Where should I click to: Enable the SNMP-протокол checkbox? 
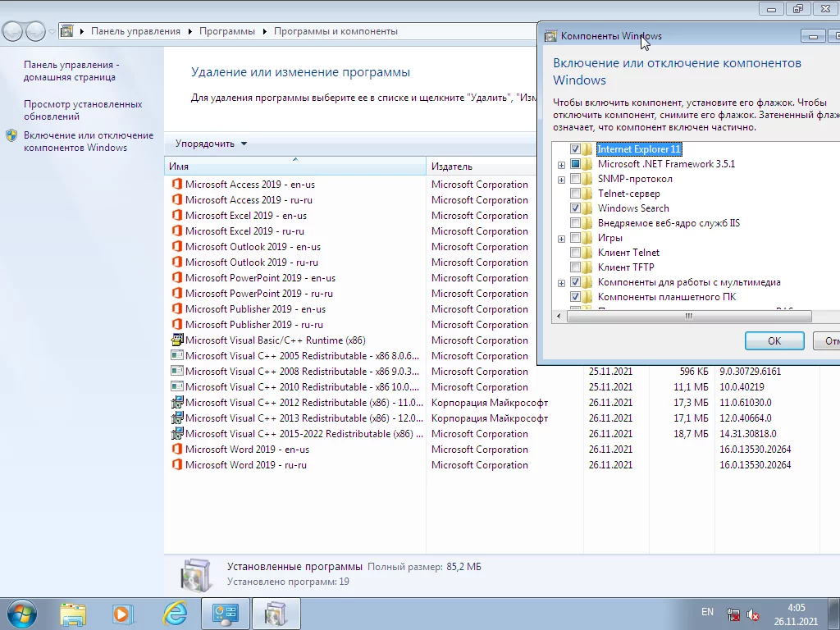click(x=575, y=178)
